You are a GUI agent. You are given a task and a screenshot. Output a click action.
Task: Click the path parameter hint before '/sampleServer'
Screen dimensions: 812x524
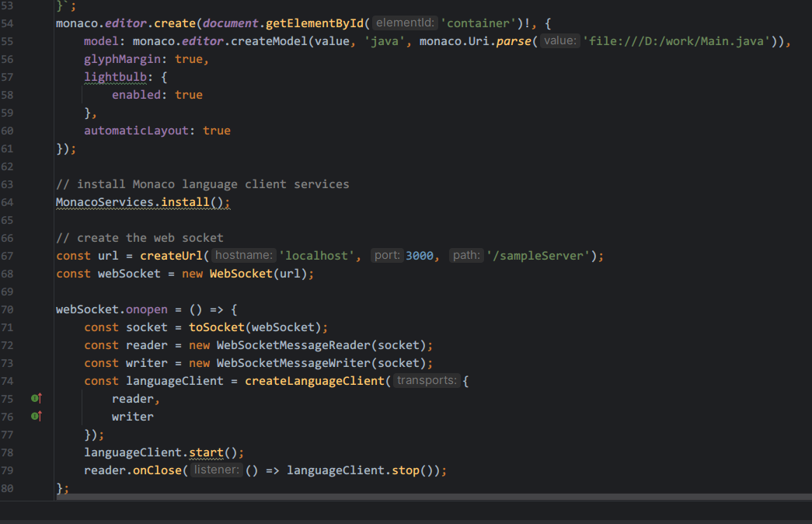click(466, 255)
